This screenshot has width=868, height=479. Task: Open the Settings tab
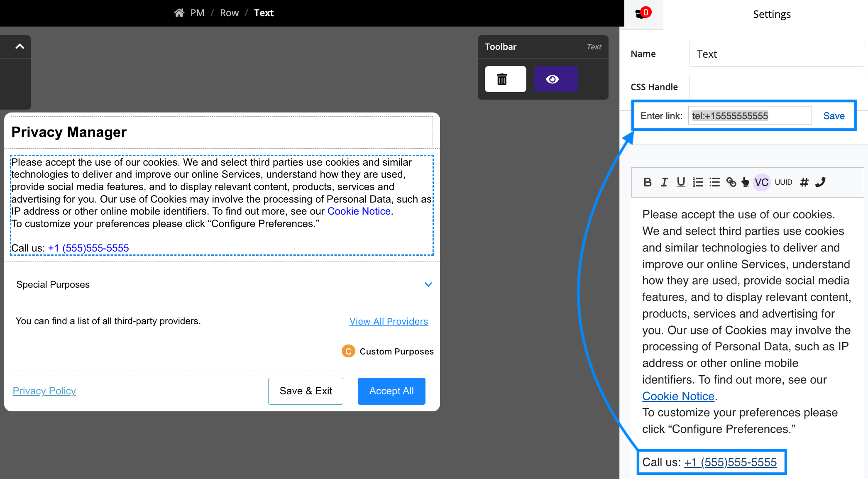point(772,15)
